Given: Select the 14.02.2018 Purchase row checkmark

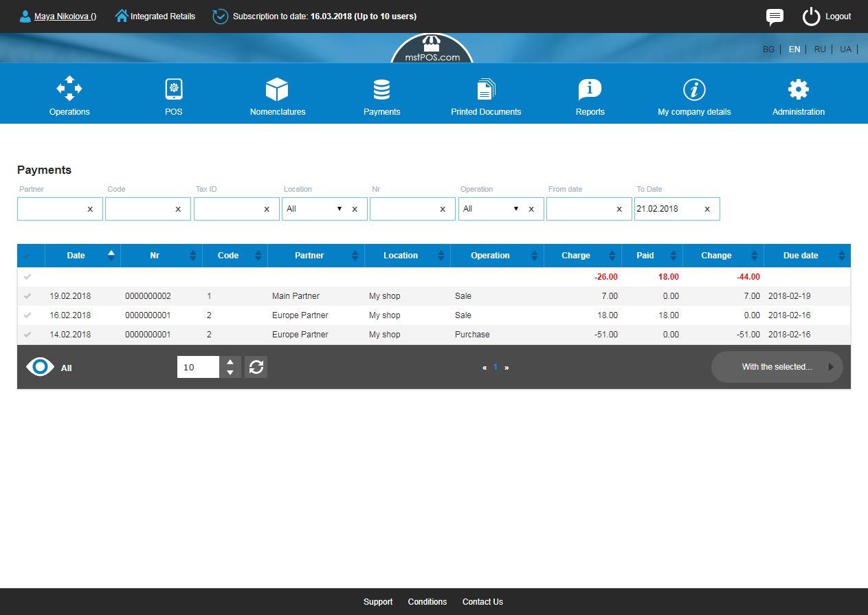Looking at the screenshot, I should tap(27, 335).
